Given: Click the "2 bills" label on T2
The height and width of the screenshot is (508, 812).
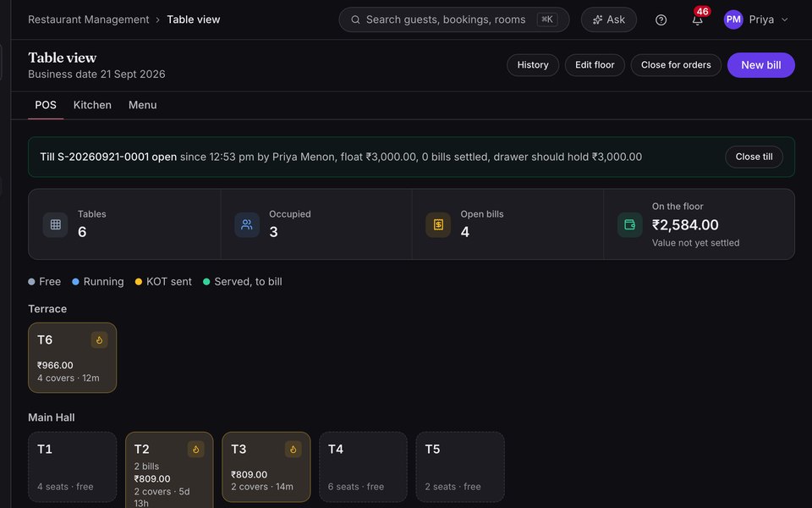Looking at the screenshot, I should tap(146, 467).
